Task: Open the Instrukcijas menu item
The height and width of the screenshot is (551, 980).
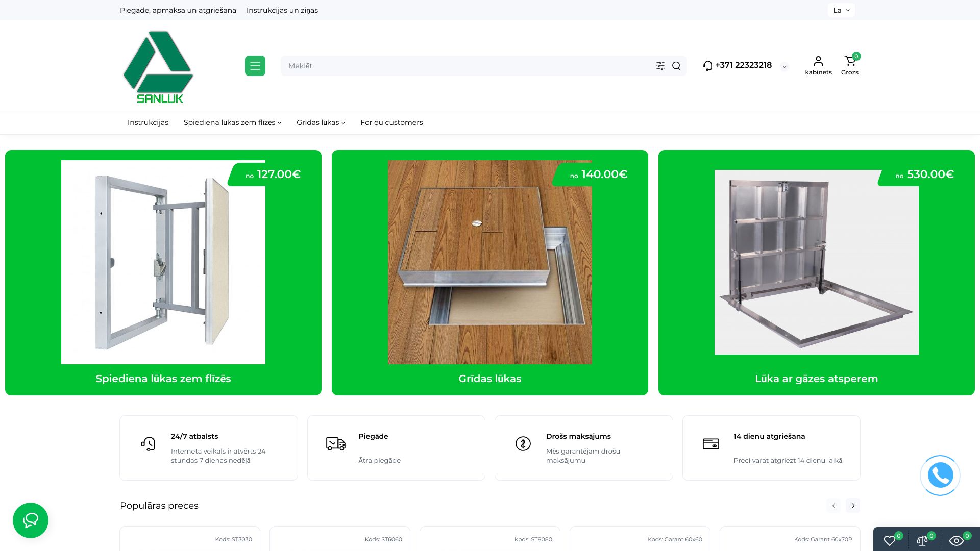Action: pos(148,122)
